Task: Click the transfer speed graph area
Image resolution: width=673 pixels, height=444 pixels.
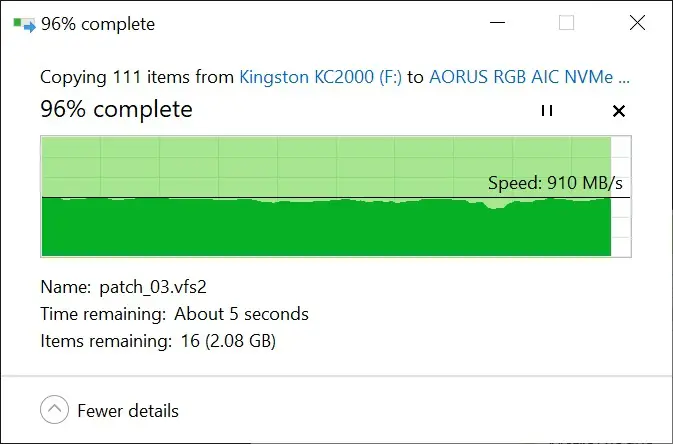Action: (x=336, y=197)
